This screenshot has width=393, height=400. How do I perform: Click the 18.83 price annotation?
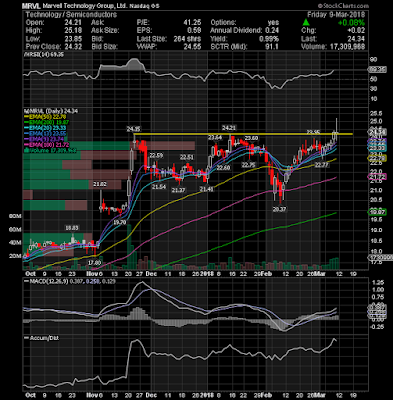click(71, 228)
